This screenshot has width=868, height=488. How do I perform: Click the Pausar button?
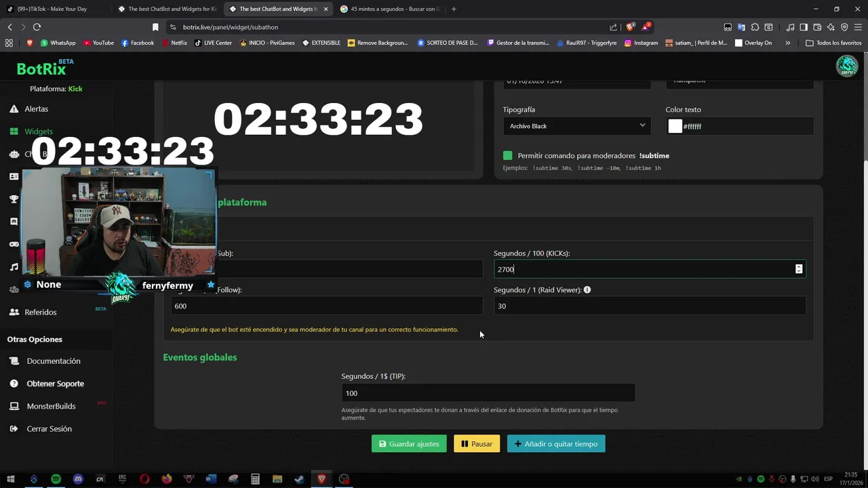(x=477, y=444)
